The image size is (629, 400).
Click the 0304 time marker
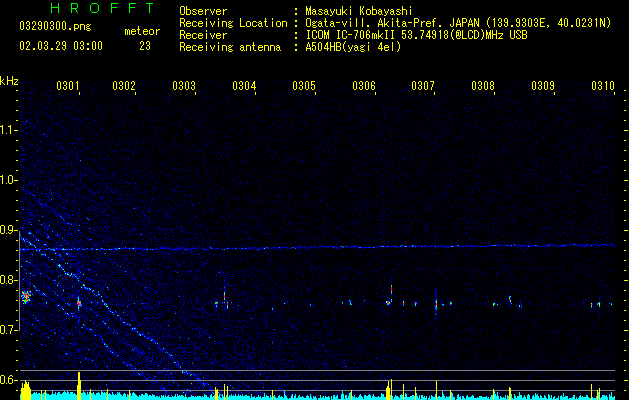coord(244,85)
